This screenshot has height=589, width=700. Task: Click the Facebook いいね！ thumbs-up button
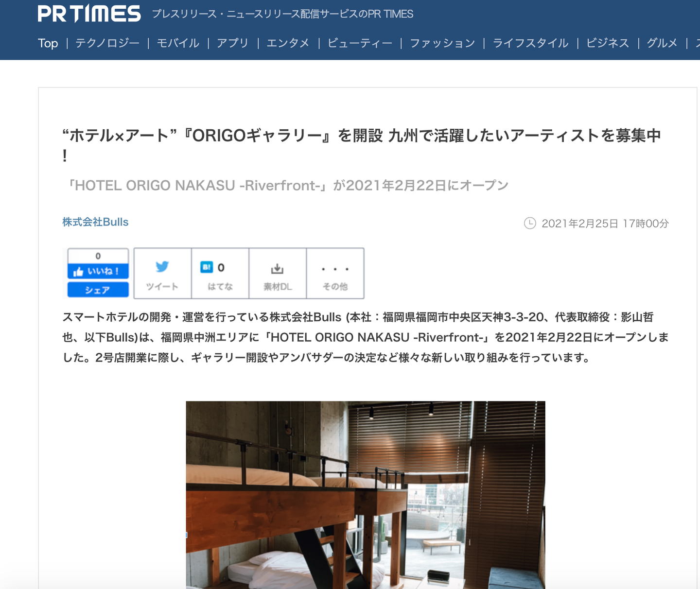(98, 271)
